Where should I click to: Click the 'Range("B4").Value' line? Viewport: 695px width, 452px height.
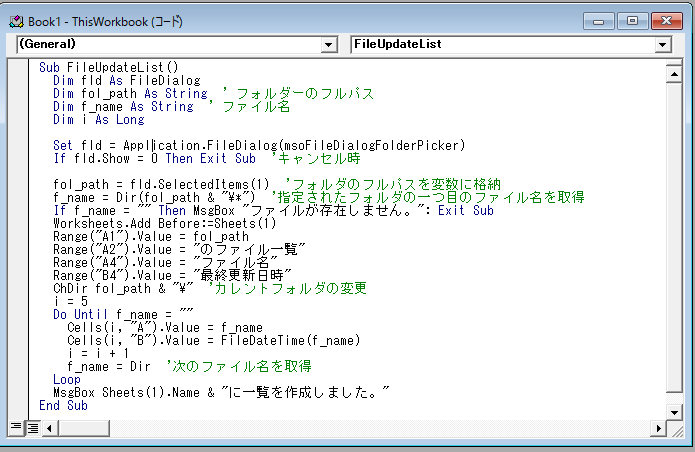(172, 276)
